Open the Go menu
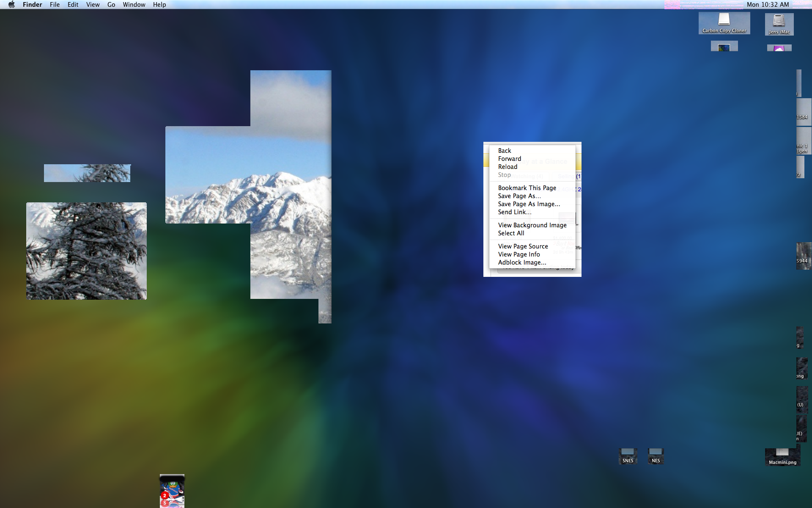This screenshot has height=508, width=812. click(x=111, y=5)
